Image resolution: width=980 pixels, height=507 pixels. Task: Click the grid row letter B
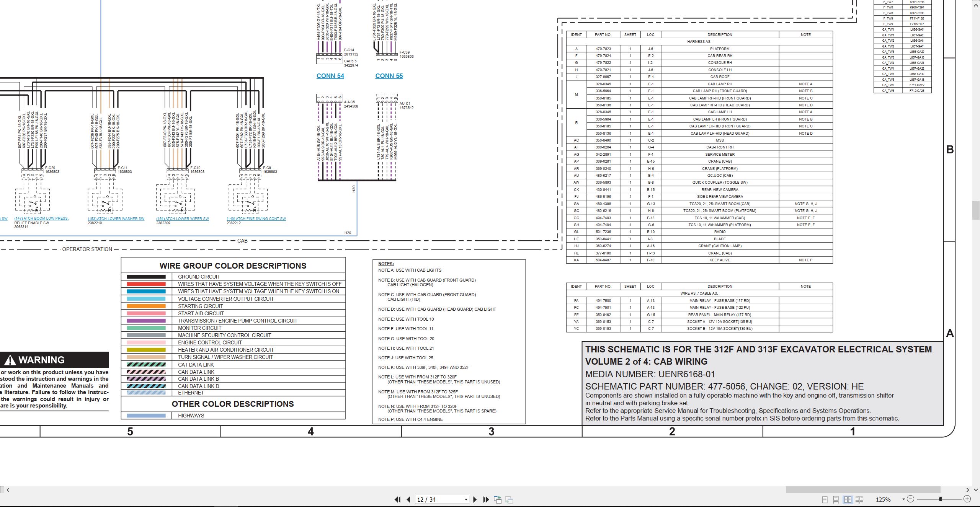point(950,150)
